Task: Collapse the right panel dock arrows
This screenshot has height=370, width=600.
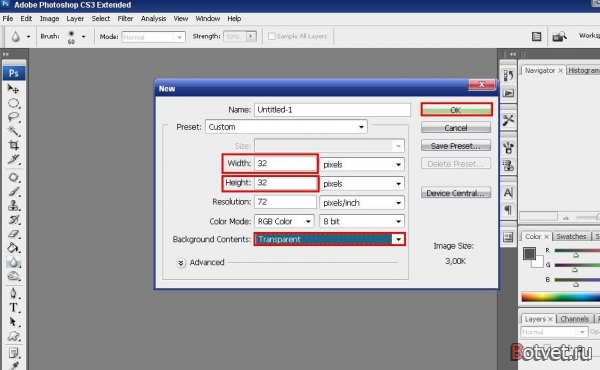Action: pyautogui.click(x=513, y=54)
